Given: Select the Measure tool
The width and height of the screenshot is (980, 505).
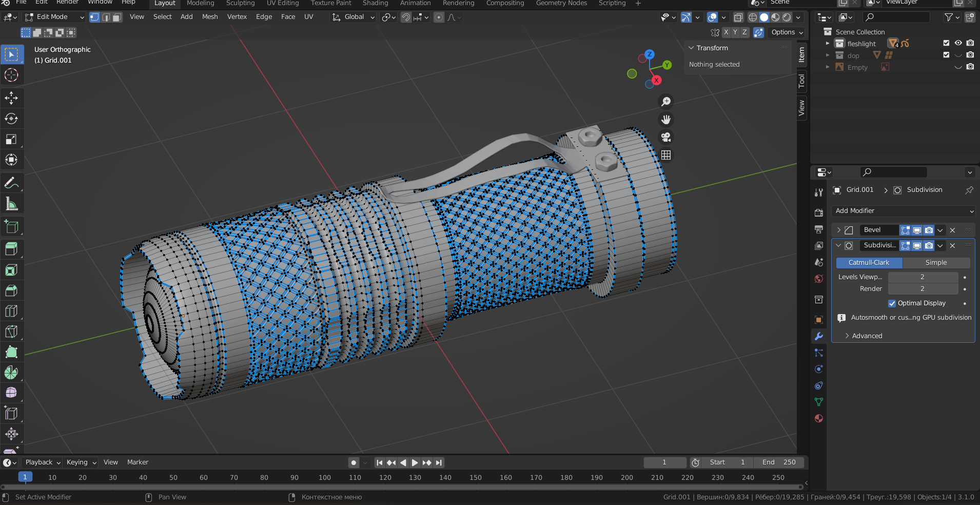Looking at the screenshot, I should coord(11,204).
